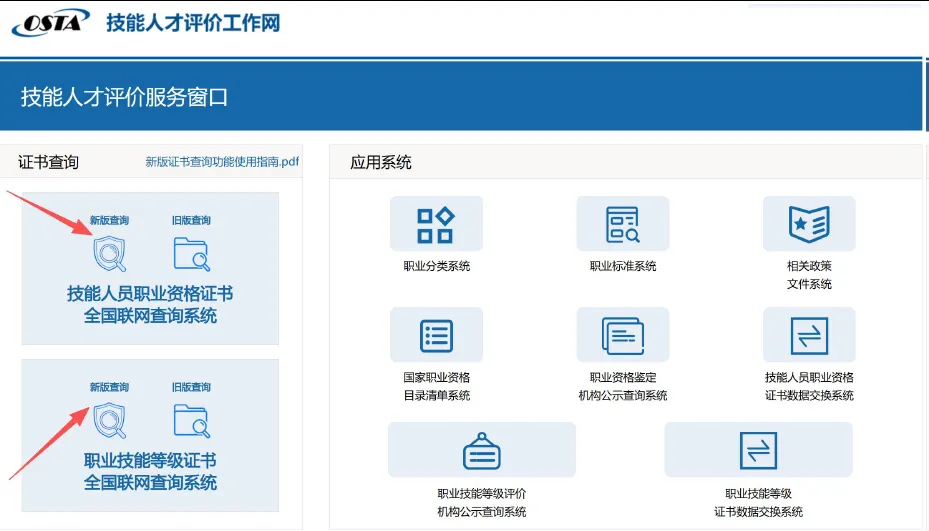Open 旧版查询 folder icon for 职业资格证书
The image size is (929, 531).
191,254
